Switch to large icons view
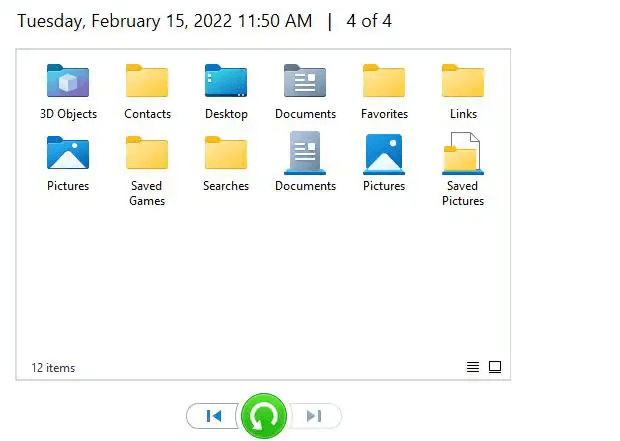 (x=494, y=367)
